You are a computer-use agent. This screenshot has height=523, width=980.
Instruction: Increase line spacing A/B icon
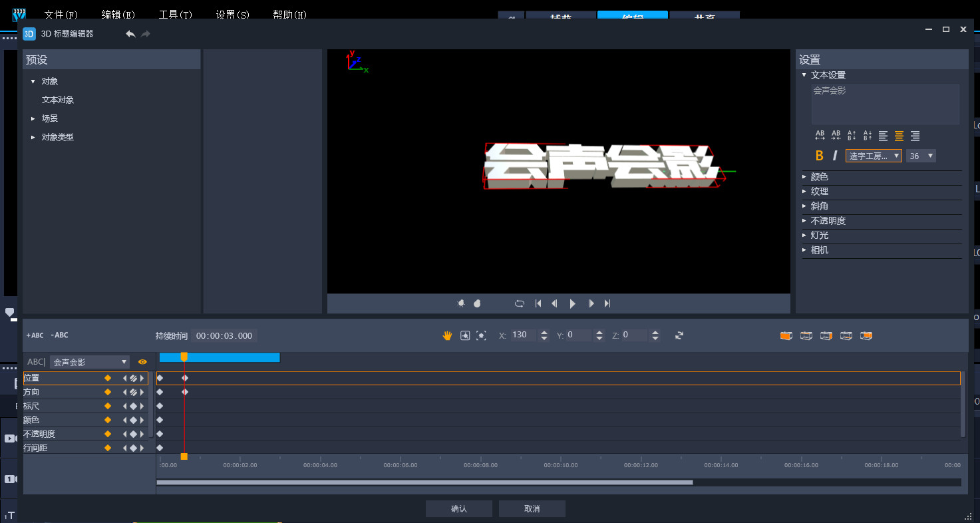pos(852,136)
